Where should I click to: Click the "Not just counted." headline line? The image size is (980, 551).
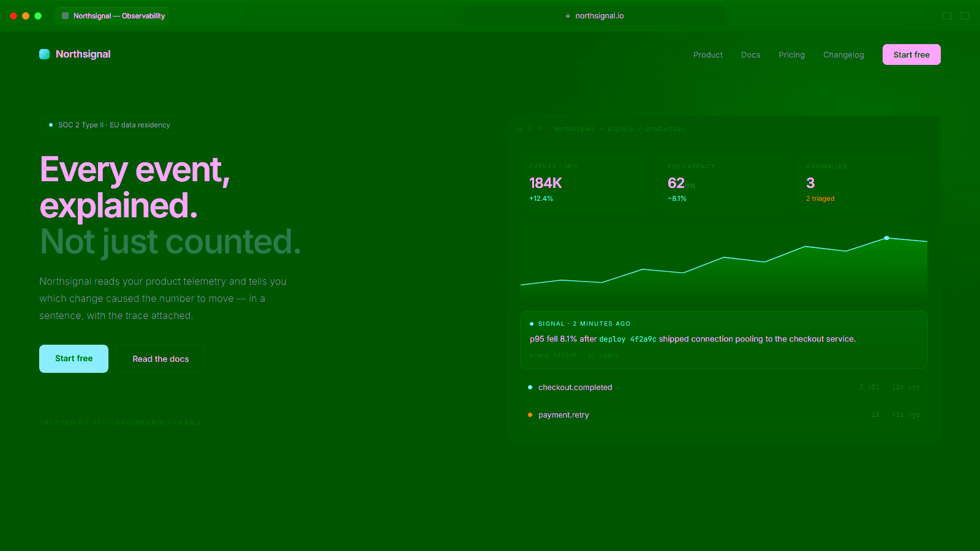(170, 242)
